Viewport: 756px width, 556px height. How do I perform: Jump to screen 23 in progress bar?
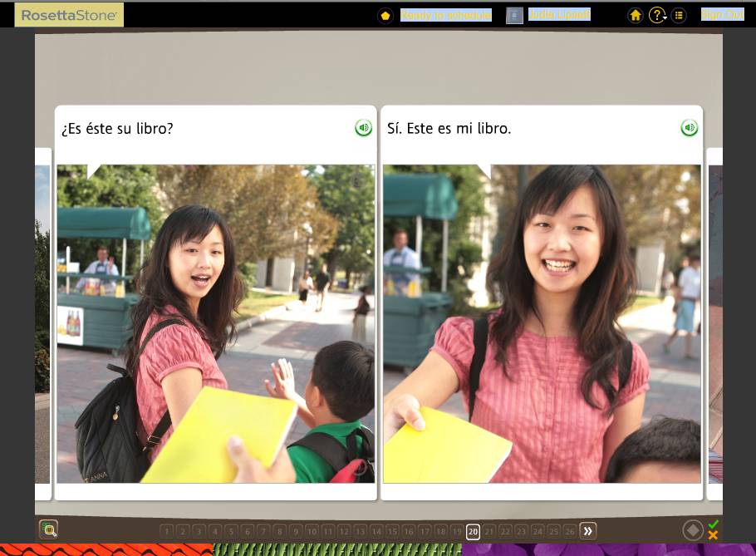pyautogui.click(x=521, y=531)
